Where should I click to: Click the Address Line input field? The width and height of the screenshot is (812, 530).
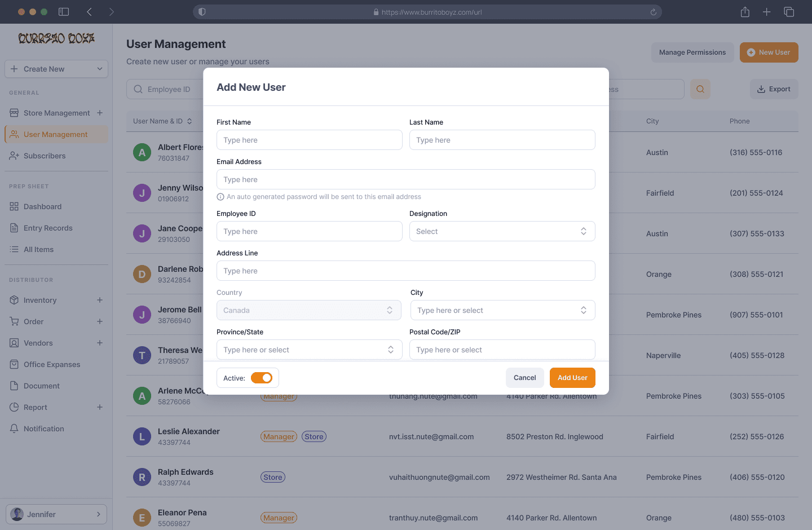click(406, 271)
